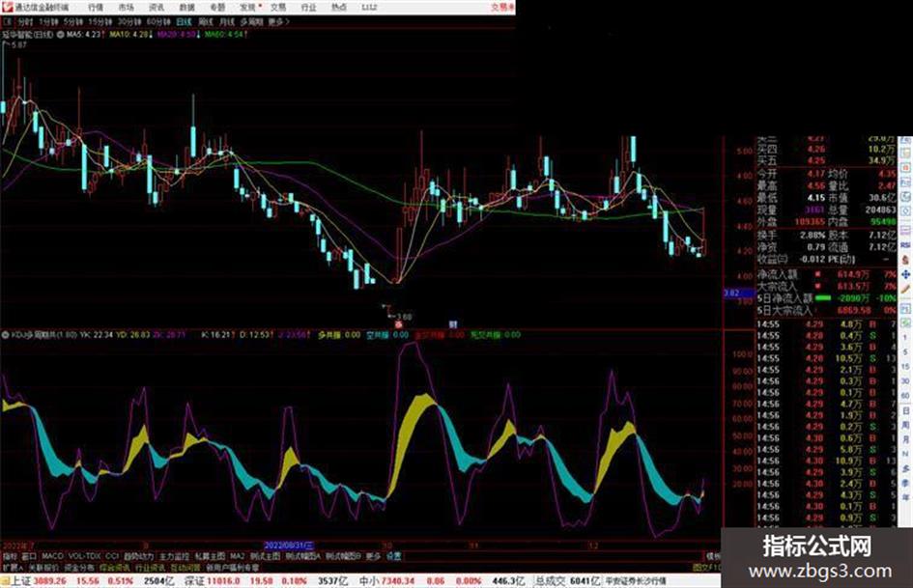
Task: Click the circle icon before KDJ多周期共振 label
Action: 5,335
